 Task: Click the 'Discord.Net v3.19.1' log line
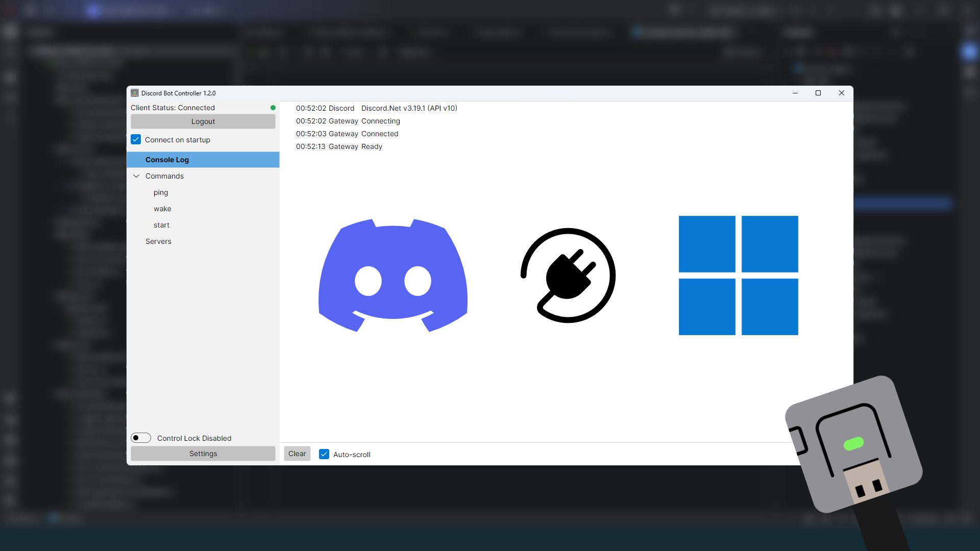(377, 108)
